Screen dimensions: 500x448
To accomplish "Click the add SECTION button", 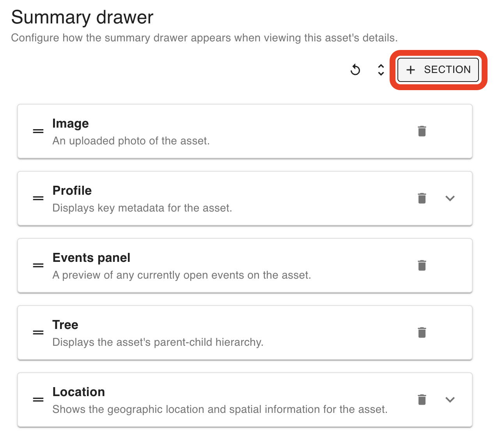I will click(438, 70).
